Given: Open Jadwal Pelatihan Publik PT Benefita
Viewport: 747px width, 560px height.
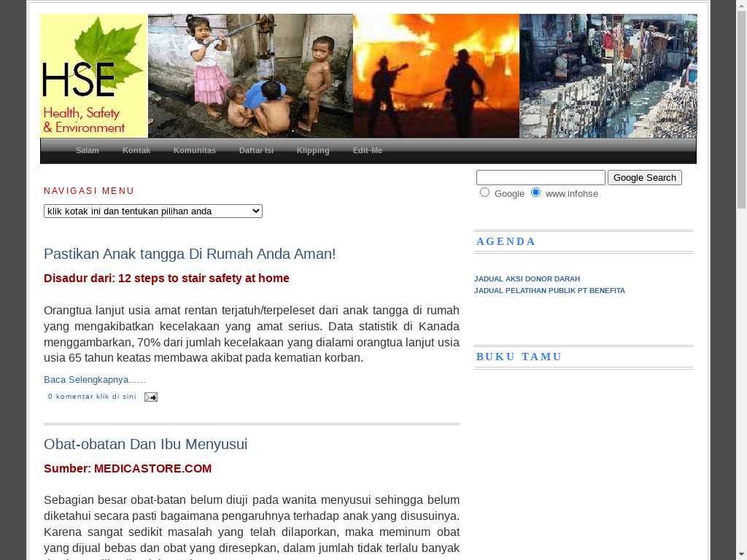Looking at the screenshot, I should click(549, 291).
